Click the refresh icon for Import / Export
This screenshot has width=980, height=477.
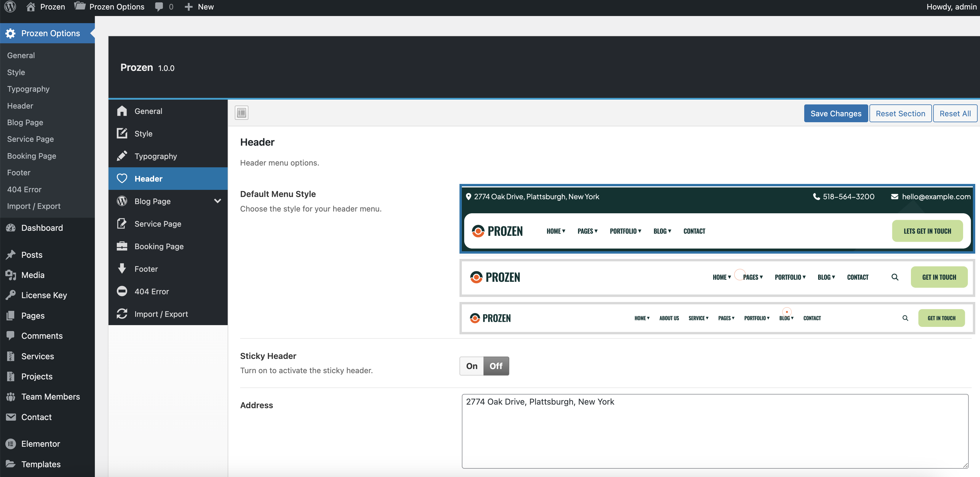(x=122, y=314)
